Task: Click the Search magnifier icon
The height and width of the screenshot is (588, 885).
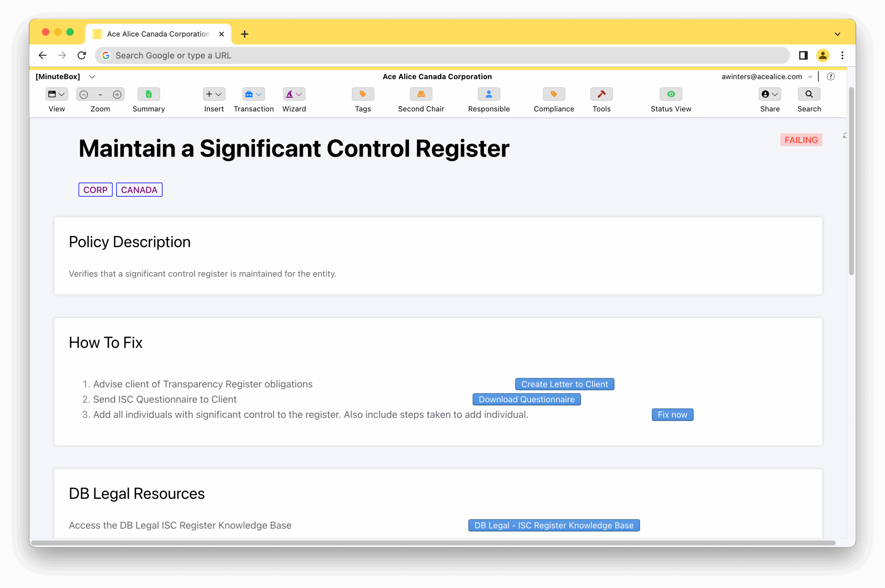Action: (809, 94)
